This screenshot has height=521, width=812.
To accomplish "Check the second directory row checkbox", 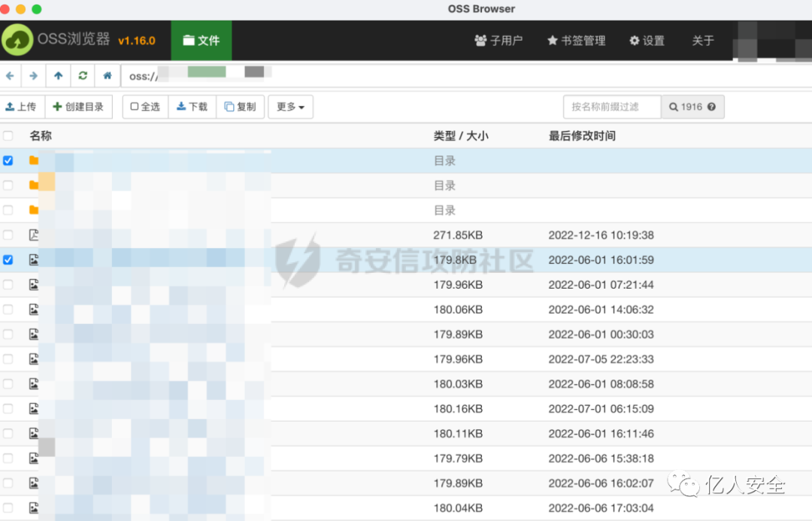I will click(x=8, y=185).
